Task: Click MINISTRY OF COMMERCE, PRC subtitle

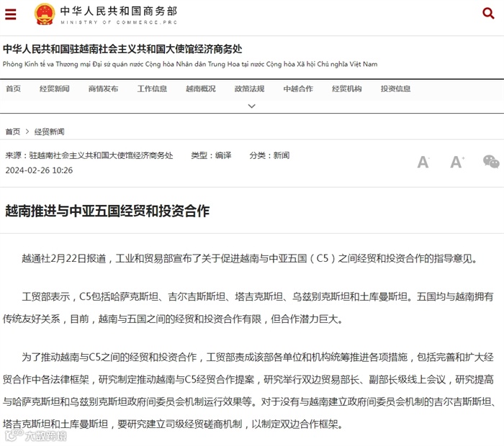Action: 119,22
